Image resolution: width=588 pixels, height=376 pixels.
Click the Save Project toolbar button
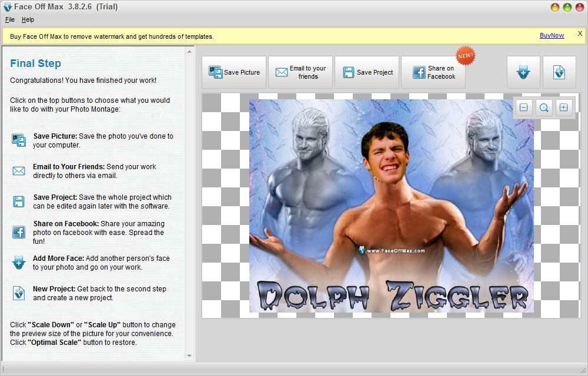tap(367, 72)
